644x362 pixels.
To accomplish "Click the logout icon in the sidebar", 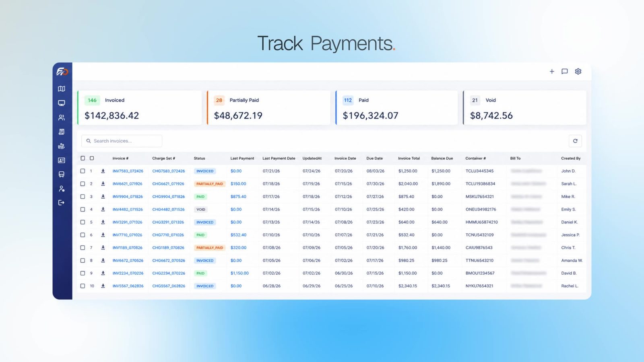I will click(62, 203).
